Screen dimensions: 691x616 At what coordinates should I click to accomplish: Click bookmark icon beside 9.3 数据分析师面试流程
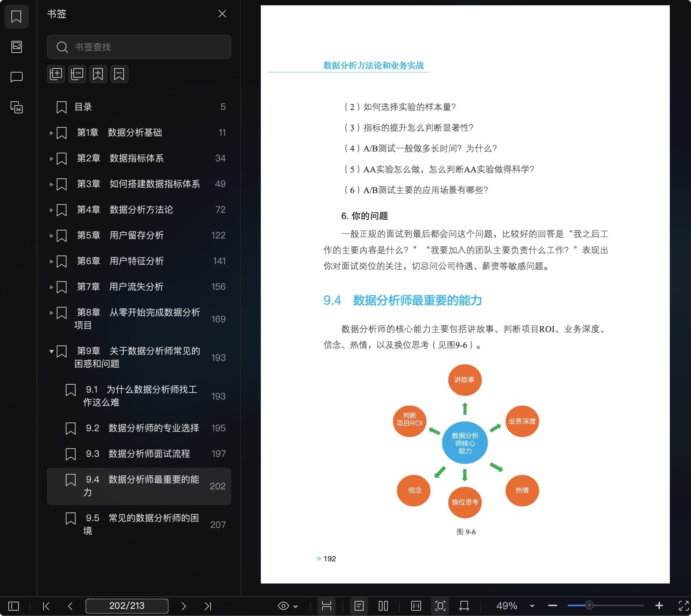point(71,454)
